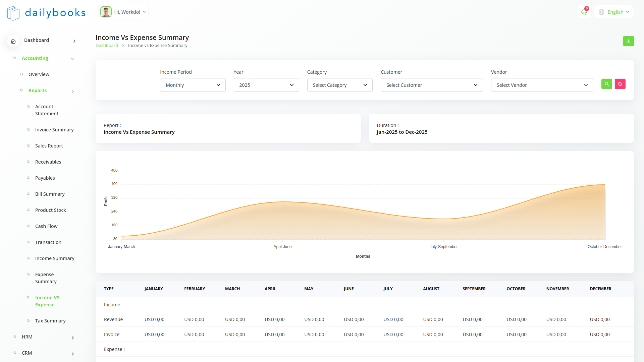Click the user avatar picture

click(x=106, y=12)
